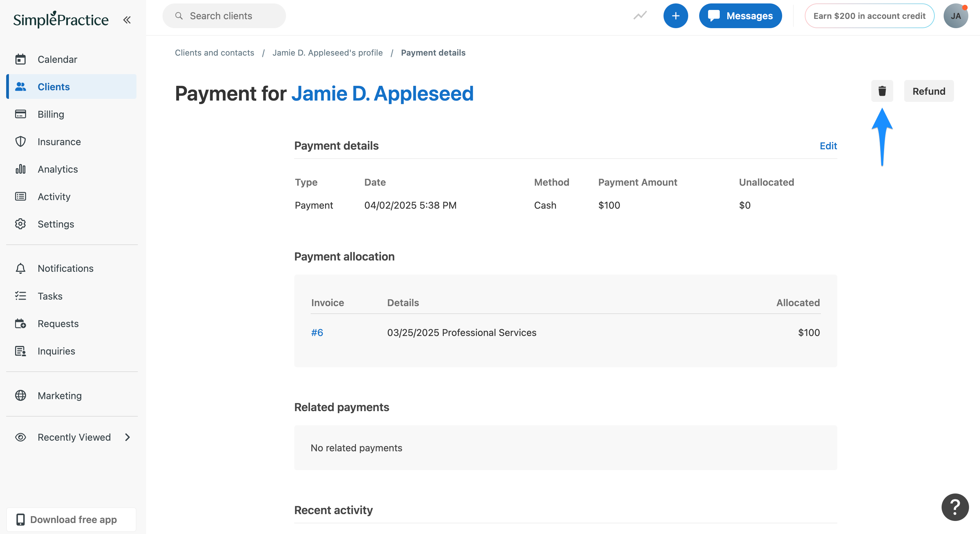Click the Requests calendar-plus icon
The width and height of the screenshot is (980, 534).
pyautogui.click(x=21, y=323)
